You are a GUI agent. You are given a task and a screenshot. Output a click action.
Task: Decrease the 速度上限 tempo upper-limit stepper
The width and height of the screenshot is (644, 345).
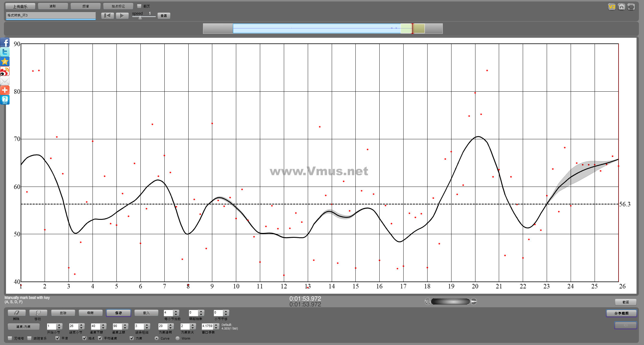125,328
